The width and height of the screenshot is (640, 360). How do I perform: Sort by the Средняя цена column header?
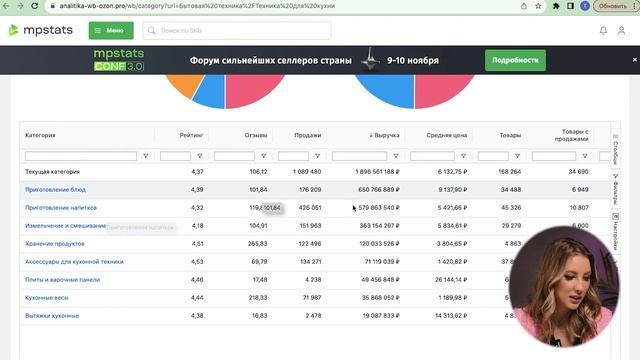(x=447, y=135)
